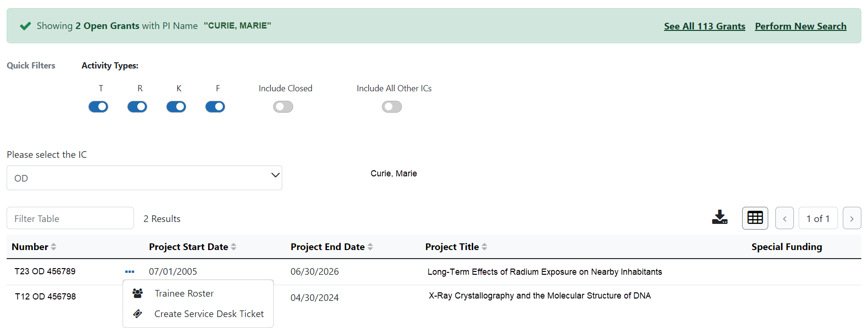The image size is (868, 328).
Task: Sort by Project Start Date
Action: [x=233, y=247]
